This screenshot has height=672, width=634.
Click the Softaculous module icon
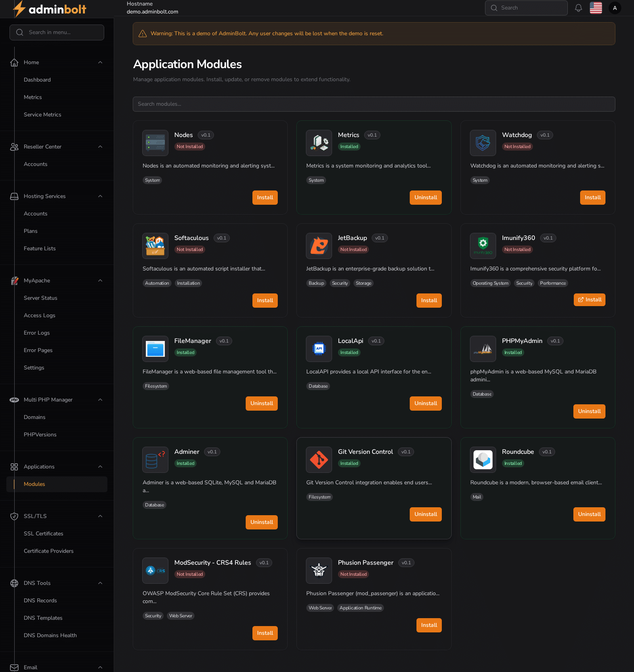[155, 246]
